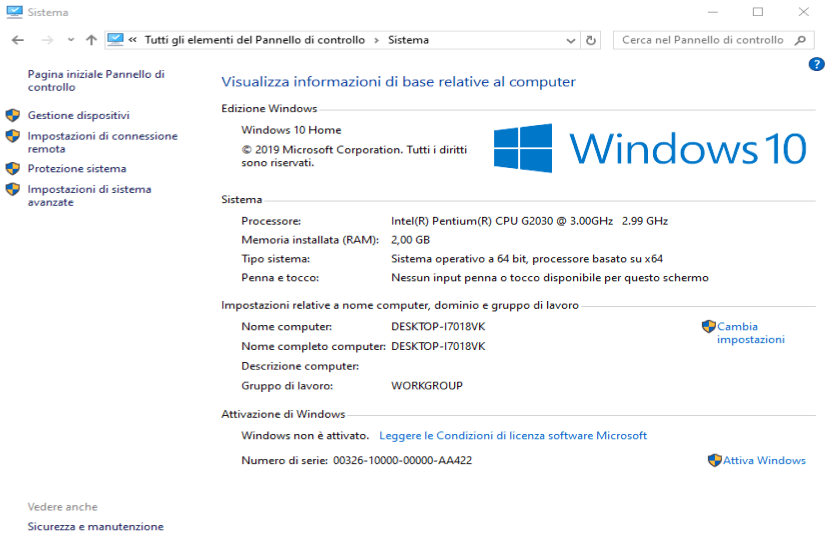Select the processor text Intel(R) Pentium(R) CPU G2030
The width and height of the screenshot is (826, 549).
click(x=471, y=221)
